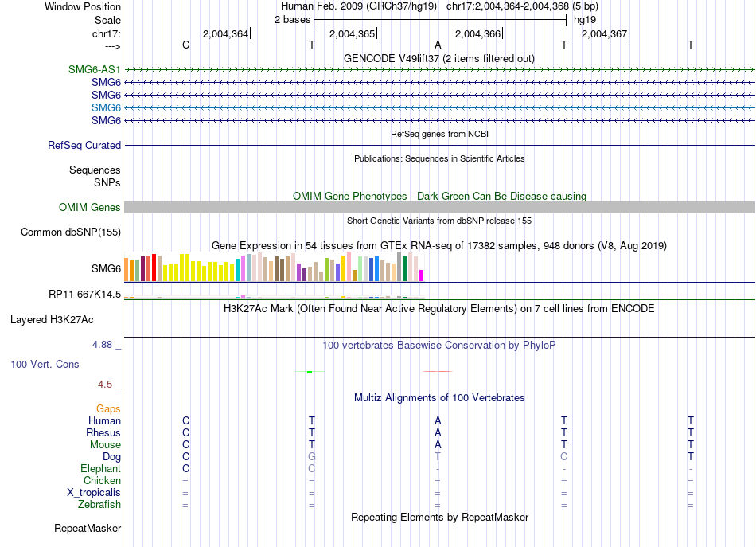Click the Layered H3K27Ac track label
This screenshot has height=547, width=756.
52,320
